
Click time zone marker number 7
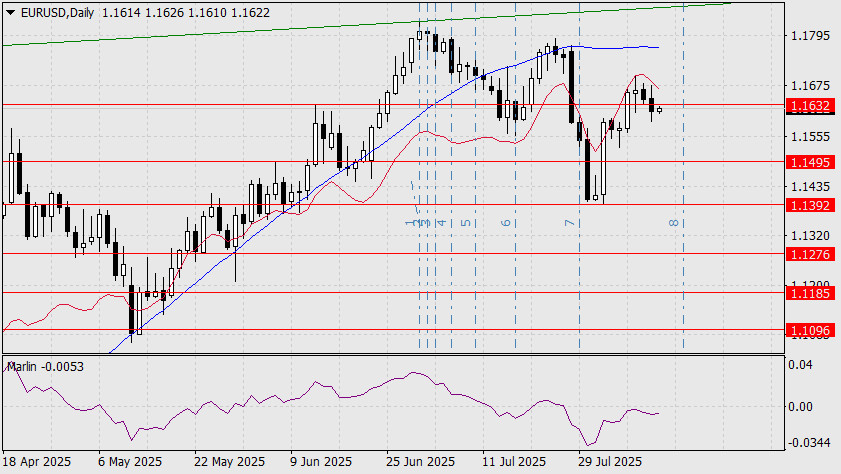click(x=570, y=223)
